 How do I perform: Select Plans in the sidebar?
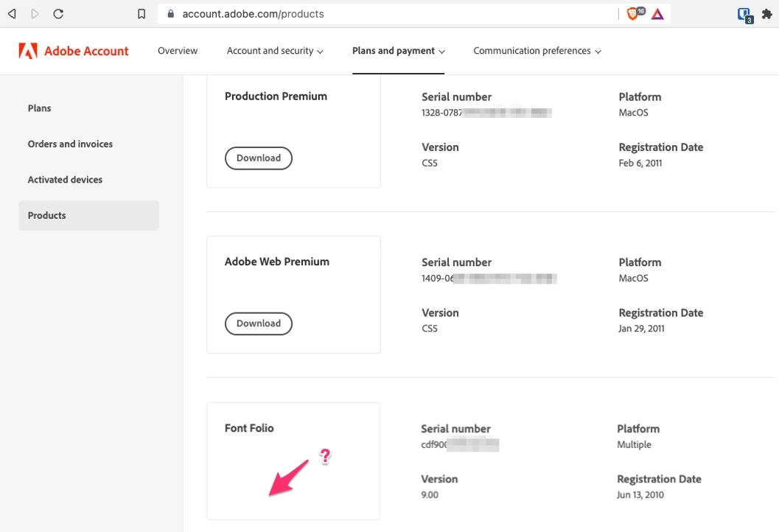39,108
